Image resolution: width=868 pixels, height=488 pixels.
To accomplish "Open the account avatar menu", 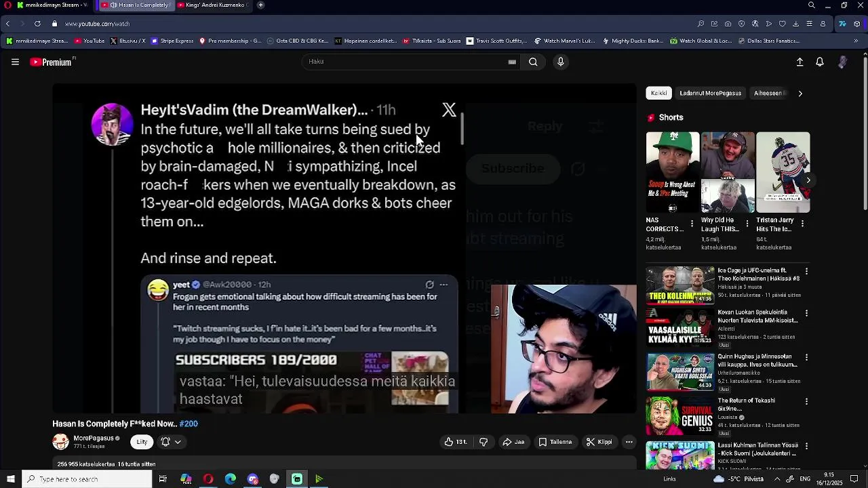I will click(x=842, y=62).
